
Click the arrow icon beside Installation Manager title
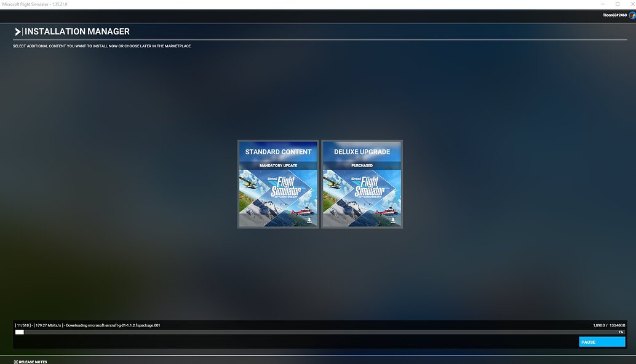coord(17,31)
